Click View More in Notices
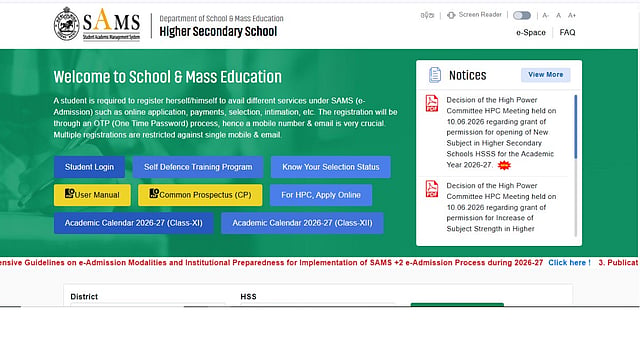Screen dimensions: 640x360 point(545,75)
